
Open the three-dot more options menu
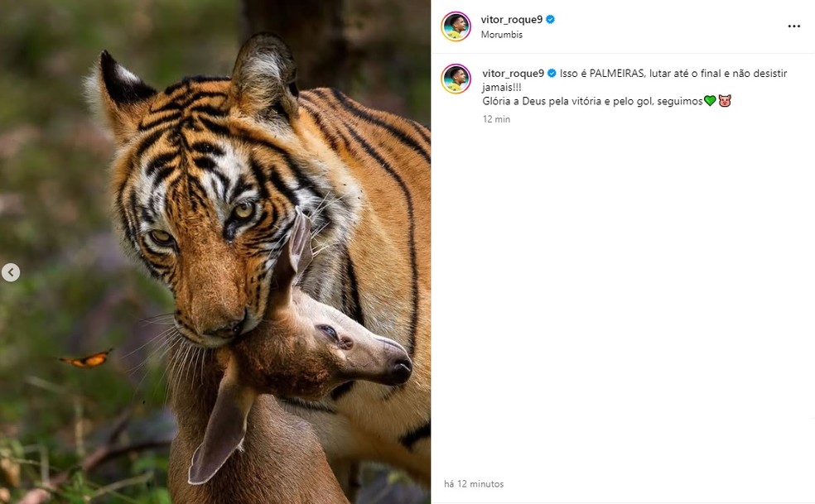point(793,26)
